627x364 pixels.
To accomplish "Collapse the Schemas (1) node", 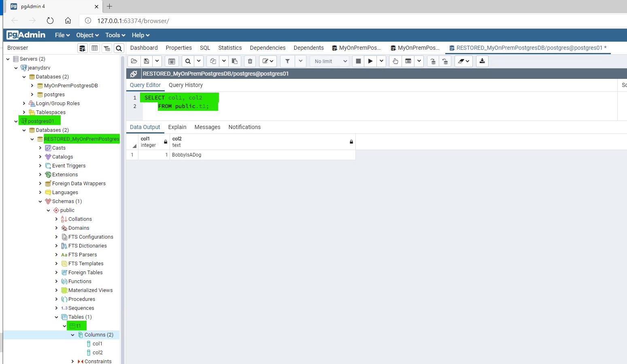I will 40,201.
